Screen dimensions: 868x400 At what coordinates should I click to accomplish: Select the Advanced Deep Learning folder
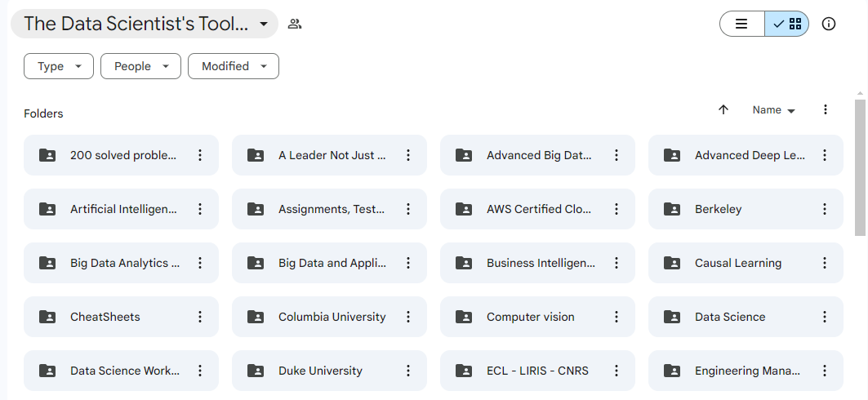746,155
